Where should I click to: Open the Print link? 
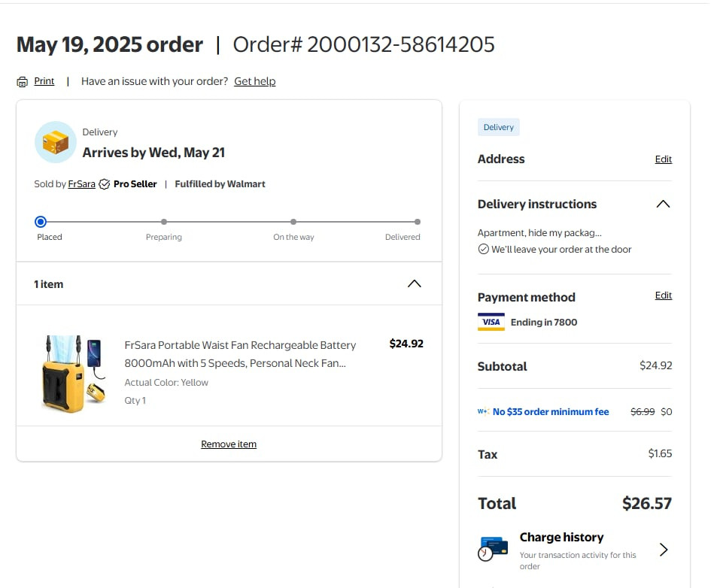[x=44, y=81]
